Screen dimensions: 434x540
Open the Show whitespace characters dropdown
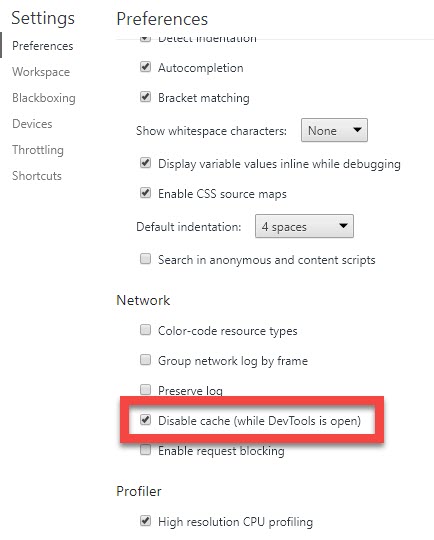(334, 130)
